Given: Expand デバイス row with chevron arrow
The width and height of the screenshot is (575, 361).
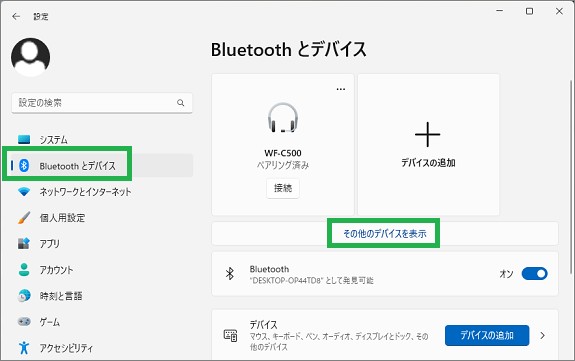Looking at the screenshot, I should tap(543, 335).
